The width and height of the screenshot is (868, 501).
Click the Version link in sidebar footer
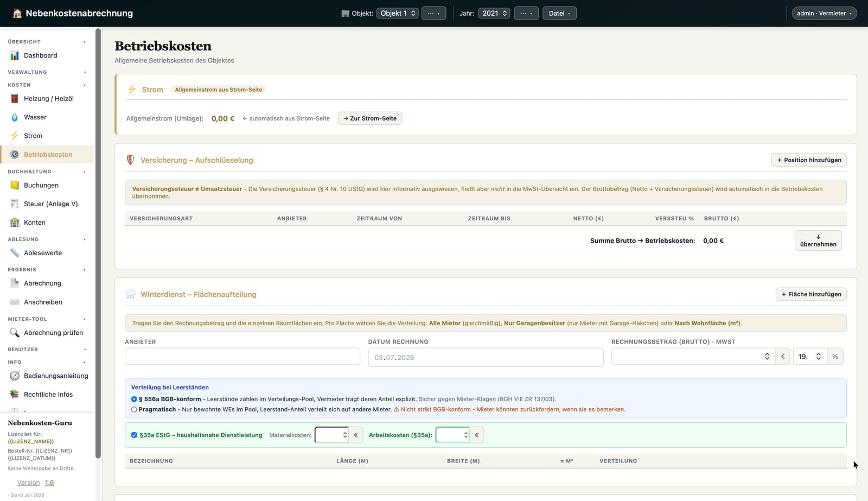point(28,483)
